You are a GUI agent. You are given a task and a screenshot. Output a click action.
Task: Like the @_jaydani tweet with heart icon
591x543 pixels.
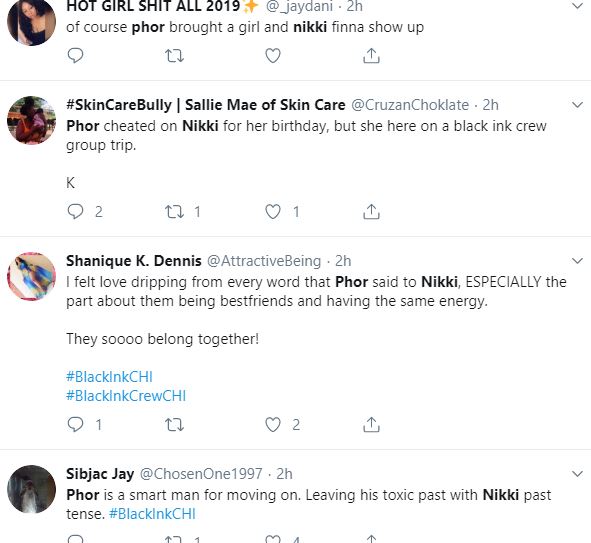273,56
